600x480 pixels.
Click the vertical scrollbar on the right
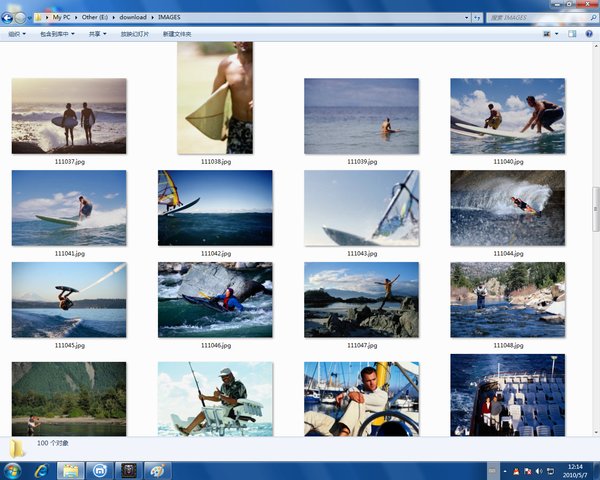pos(594,240)
